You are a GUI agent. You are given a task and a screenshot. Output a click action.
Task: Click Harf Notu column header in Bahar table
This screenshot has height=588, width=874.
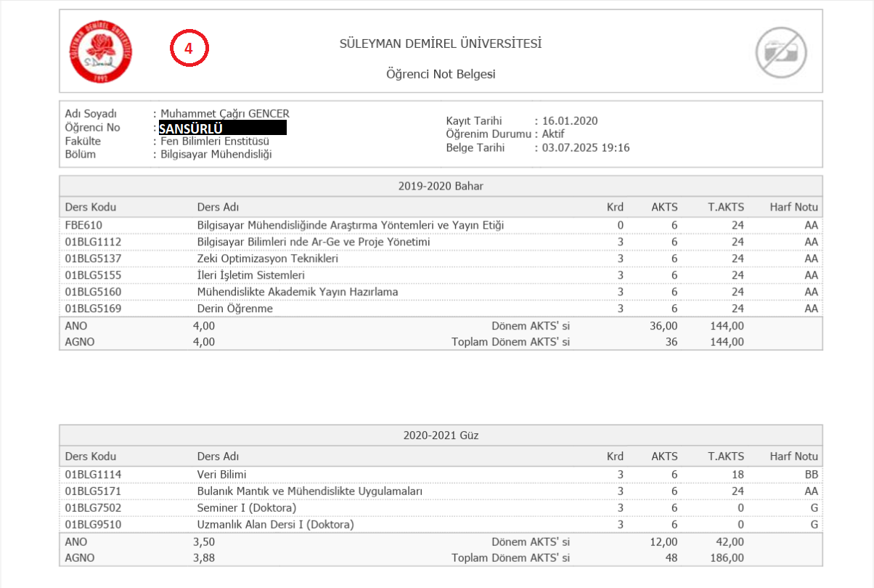point(793,207)
